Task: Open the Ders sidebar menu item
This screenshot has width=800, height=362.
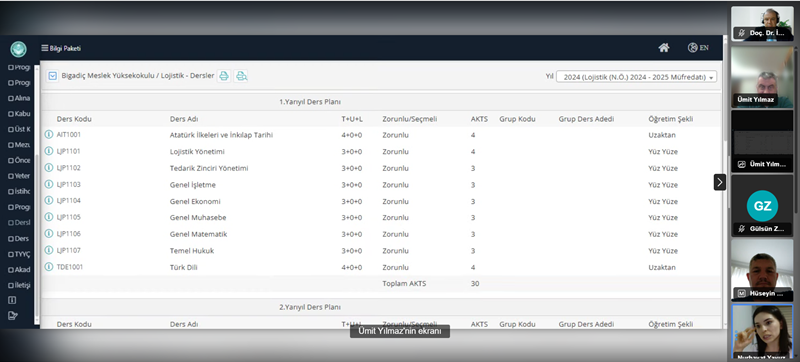Action: pos(19,239)
